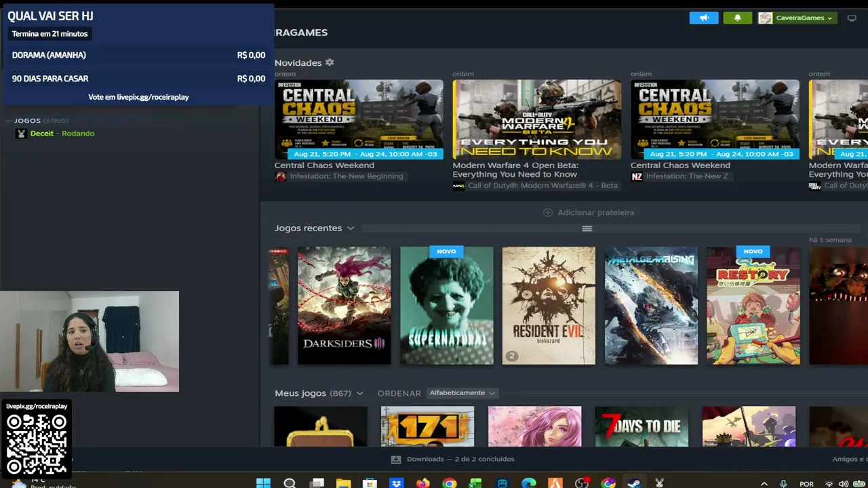Open the green notifications bell
Screen dimensions: 868x488
coord(737,18)
